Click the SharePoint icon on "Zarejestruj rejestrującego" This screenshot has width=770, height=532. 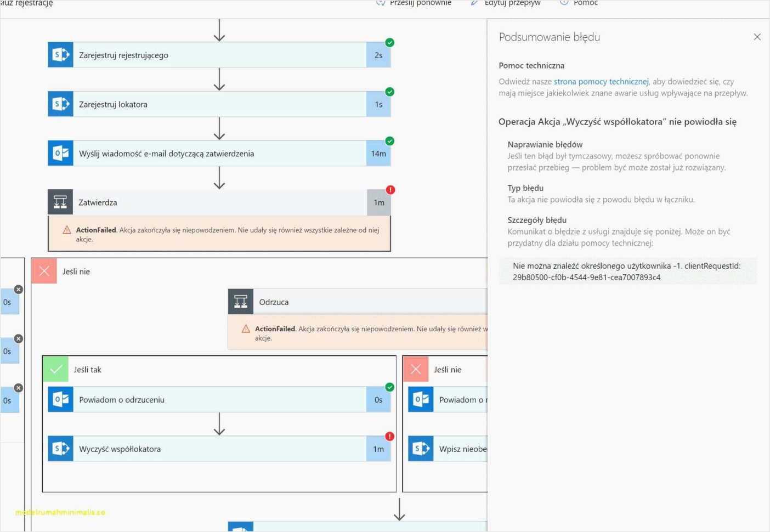(x=60, y=54)
